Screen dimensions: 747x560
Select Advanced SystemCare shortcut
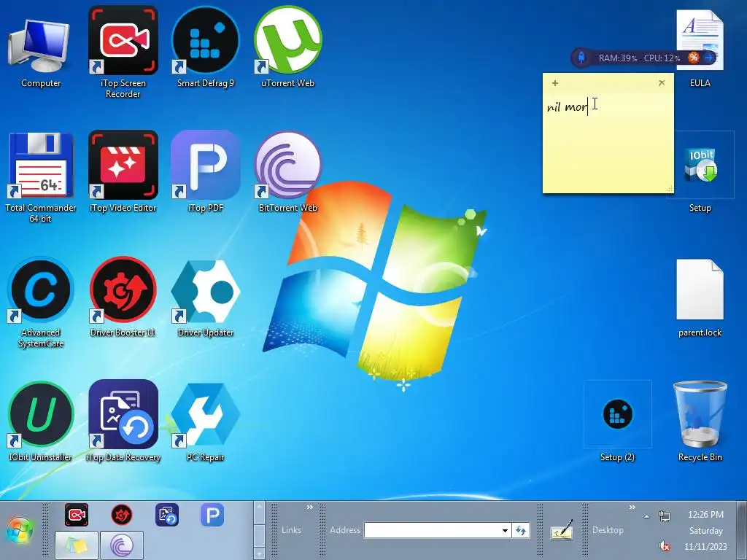41,303
